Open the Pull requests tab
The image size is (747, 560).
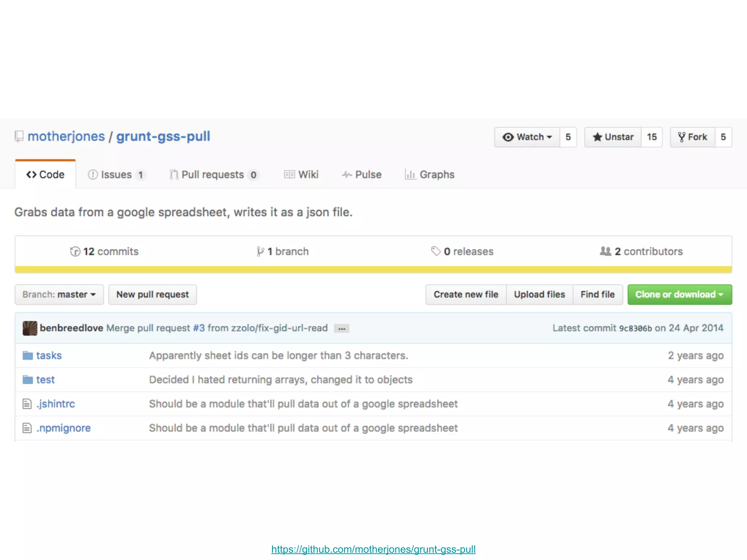214,175
